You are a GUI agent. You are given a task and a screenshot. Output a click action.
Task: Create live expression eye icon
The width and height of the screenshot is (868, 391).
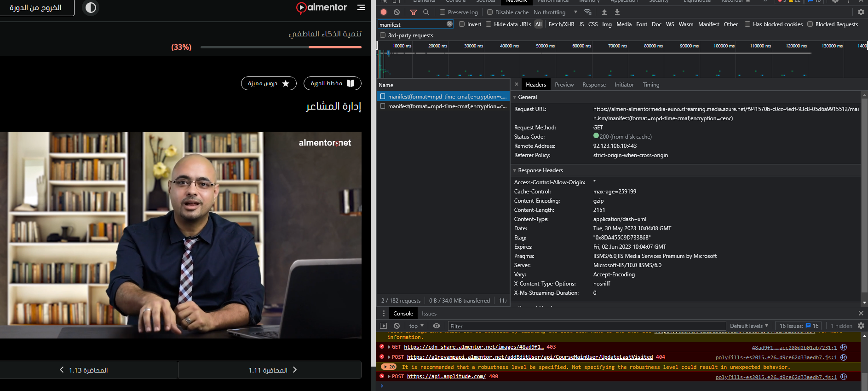click(x=437, y=326)
